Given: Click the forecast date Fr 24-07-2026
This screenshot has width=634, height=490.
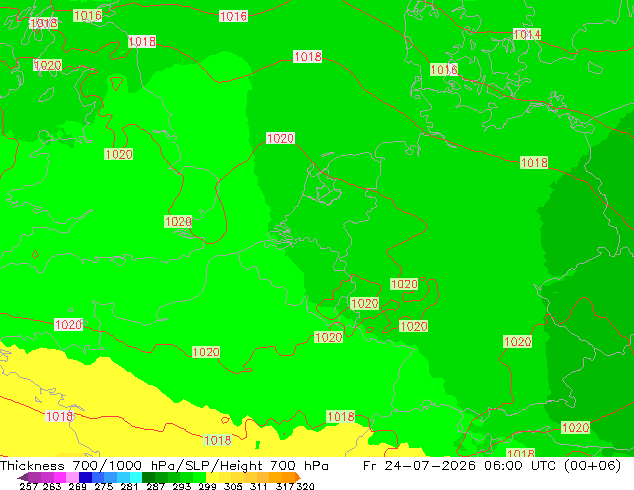Looking at the screenshot, I should (419, 465).
